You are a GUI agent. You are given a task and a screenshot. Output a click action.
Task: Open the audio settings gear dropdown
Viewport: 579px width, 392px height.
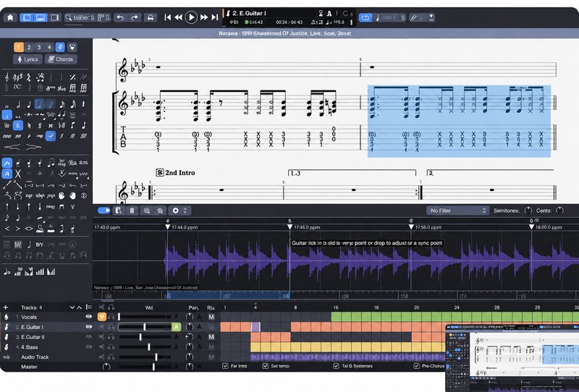pos(179,210)
